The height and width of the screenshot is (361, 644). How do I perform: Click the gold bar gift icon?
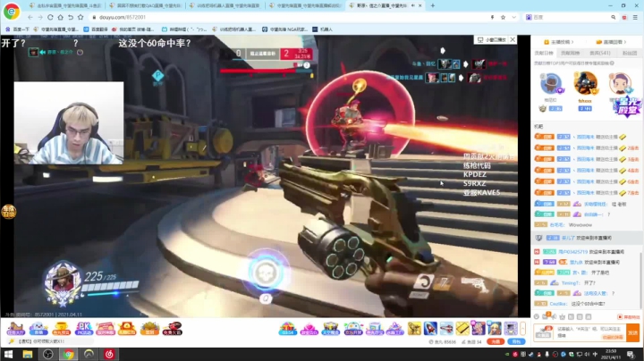pos(462,328)
